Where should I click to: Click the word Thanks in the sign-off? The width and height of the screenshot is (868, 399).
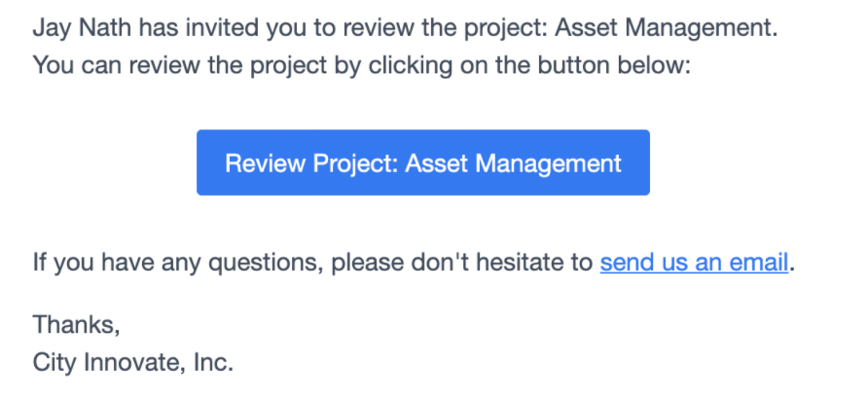click(x=74, y=324)
